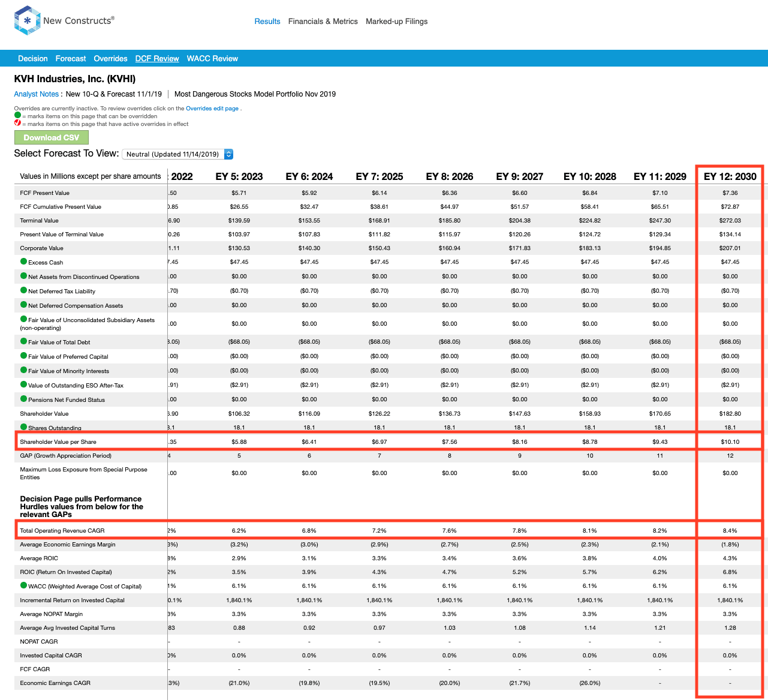Click green dot for Net Deferred Compensation Assets

pyautogui.click(x=24, y=305)
